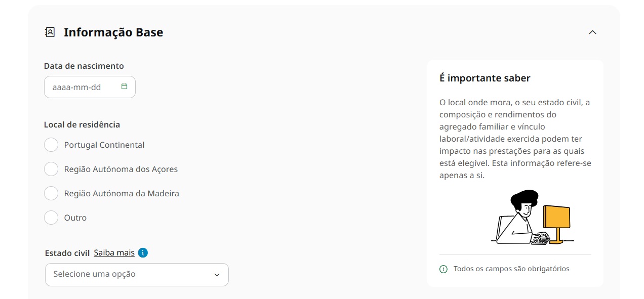
Task: Click the Local de residência label
Action: pyautogui.click(x=82, y=124)
